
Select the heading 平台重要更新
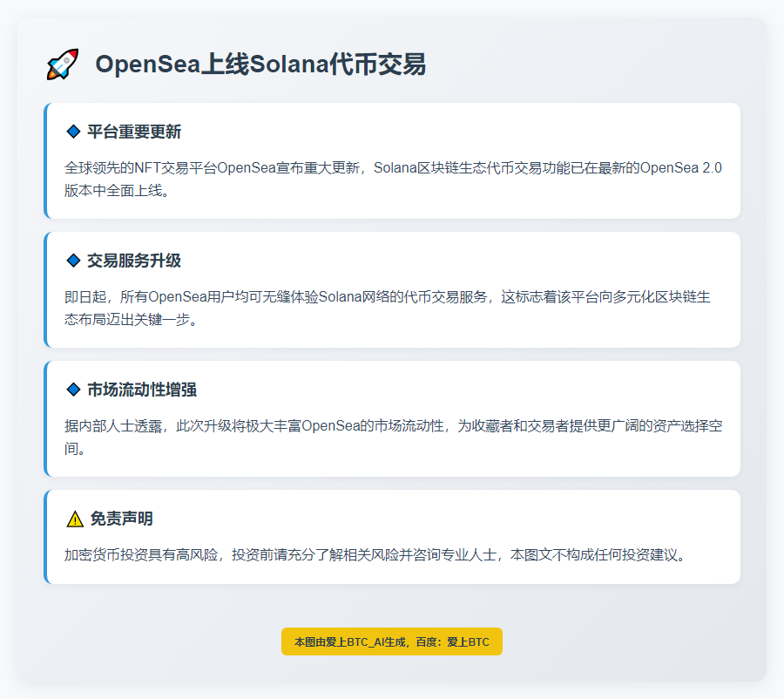[134, 132]
